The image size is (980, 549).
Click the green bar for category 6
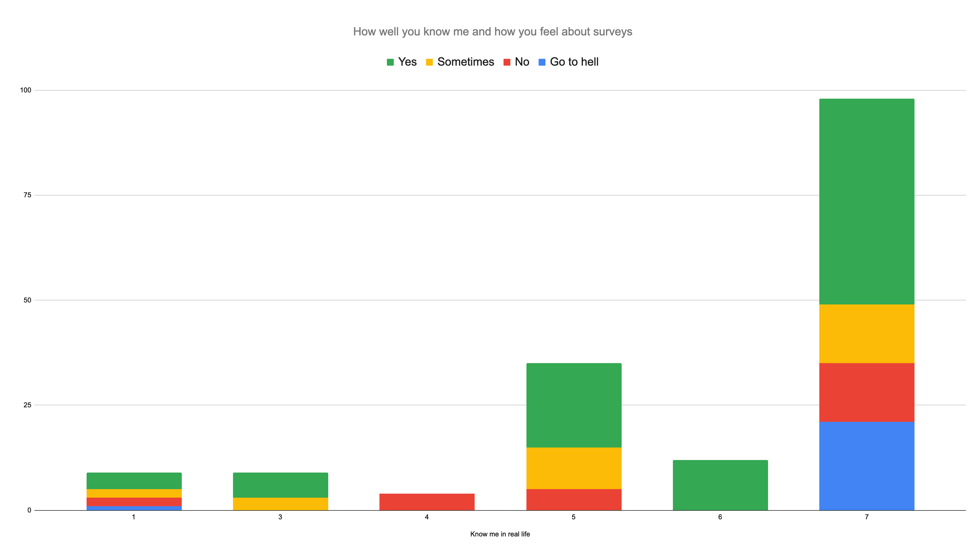click(x=720, y=485)
